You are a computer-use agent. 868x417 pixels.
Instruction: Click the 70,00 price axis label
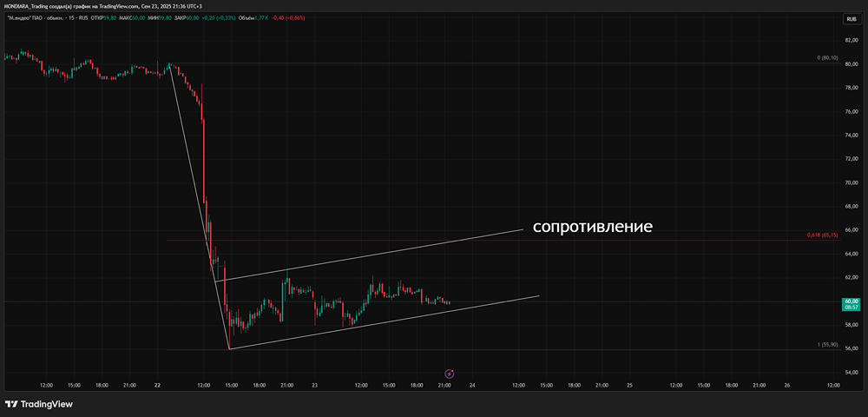[x=851, y=182]
